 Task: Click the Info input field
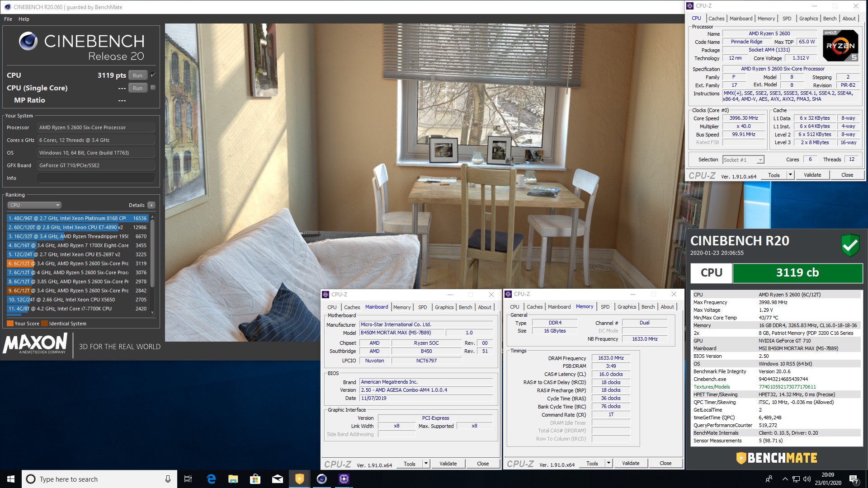pos(96,178)
